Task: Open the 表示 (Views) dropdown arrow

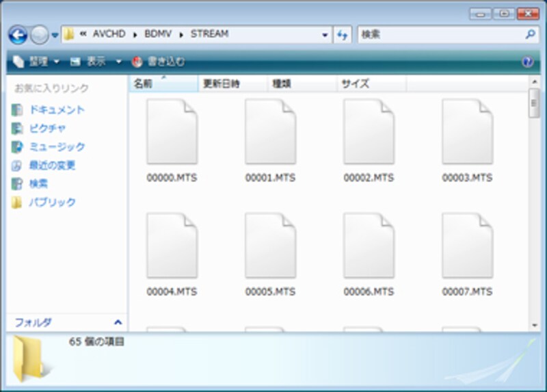Action: point(118,62)
